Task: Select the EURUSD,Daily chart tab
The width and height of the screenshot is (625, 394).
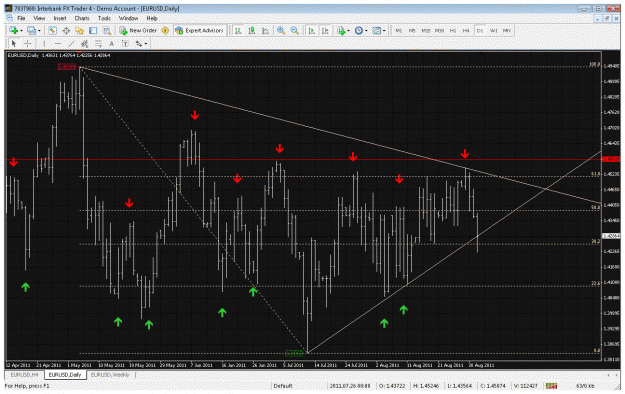Action: 65,375
